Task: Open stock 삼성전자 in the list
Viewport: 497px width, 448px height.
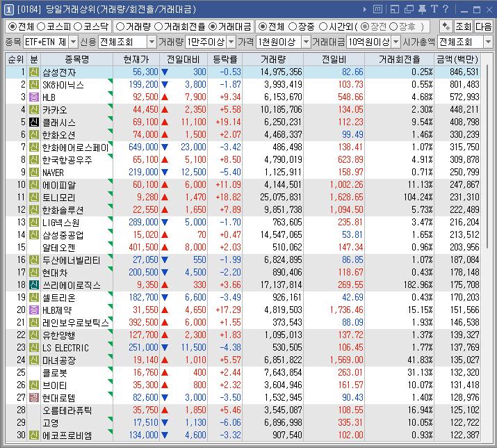Action: (59, 72)
